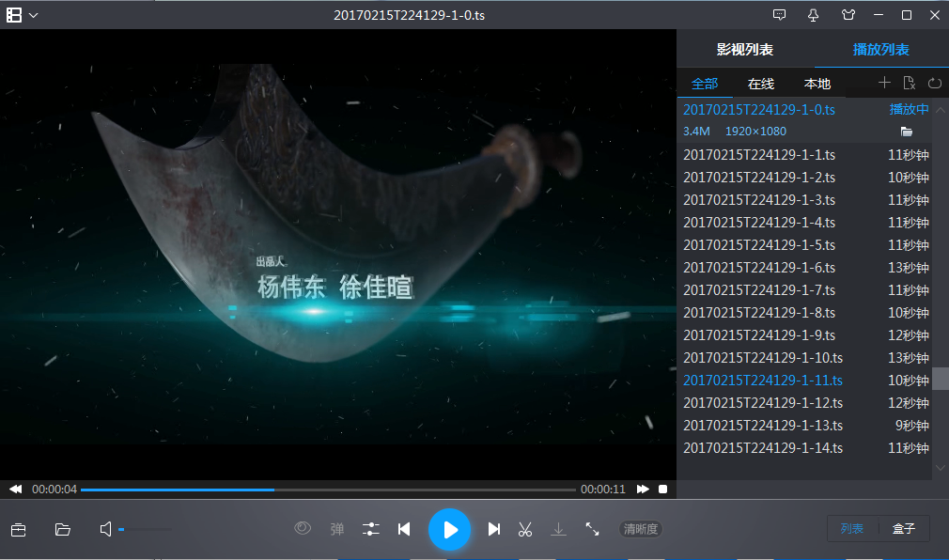Click the rewind button beside 00:00:04
This screenshot has height=560, width=949.
point(16,490)
